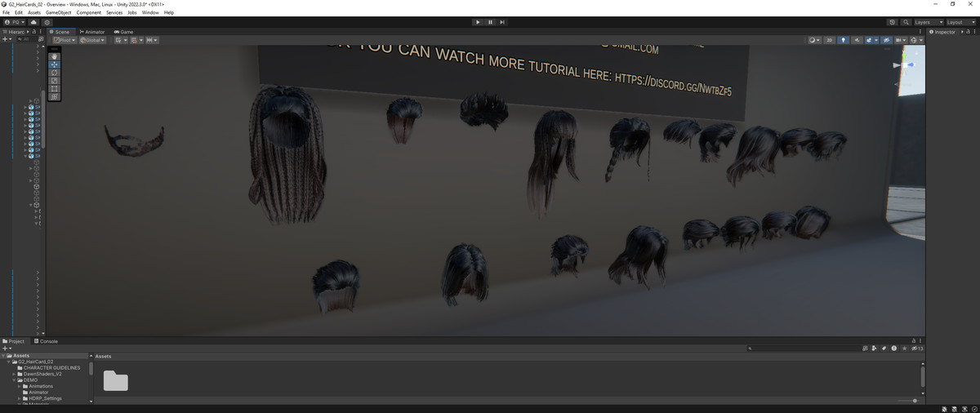The image size is (980, 413).
Task: Select the Hand view tool
Action: pyautogui.click(x=54, y=56)
